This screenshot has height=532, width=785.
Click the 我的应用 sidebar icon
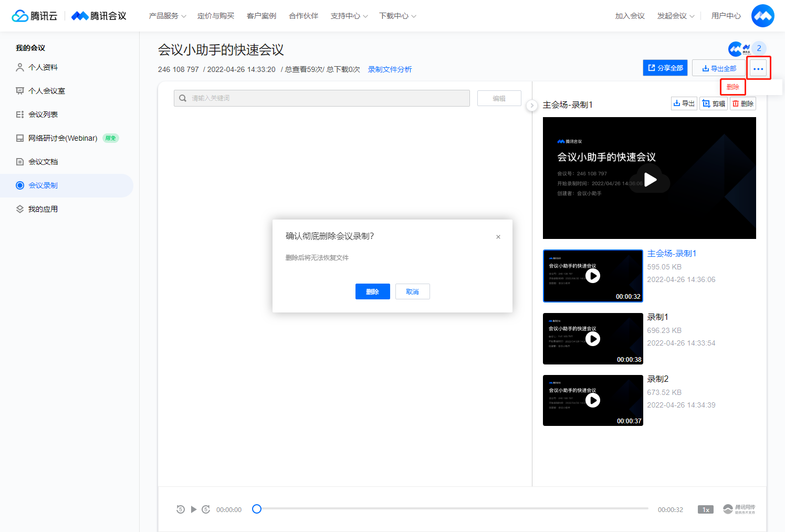[x=20, y=209]
